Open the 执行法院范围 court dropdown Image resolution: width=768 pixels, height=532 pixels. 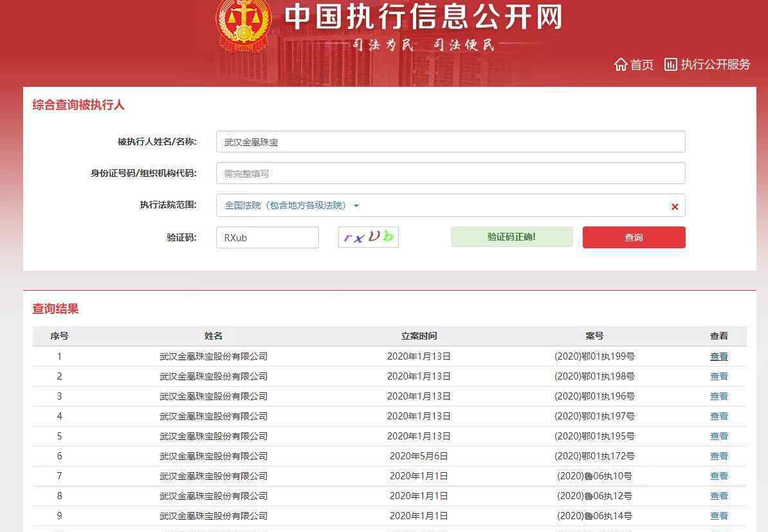[x=291, y=205]
